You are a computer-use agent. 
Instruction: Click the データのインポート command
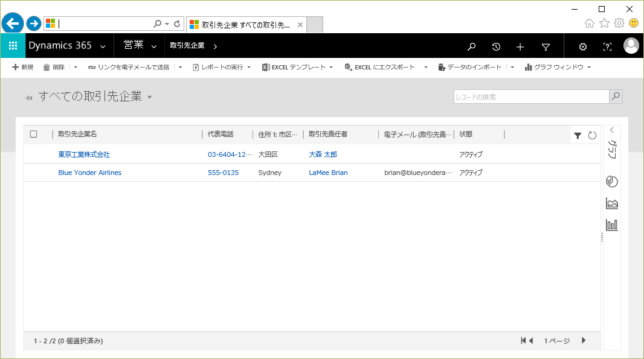(x=470, y=68)
